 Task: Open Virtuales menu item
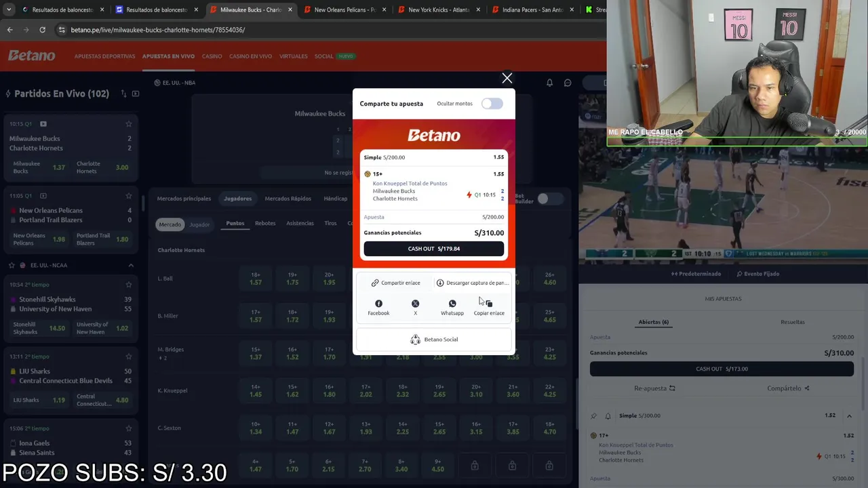click(293, 56)
